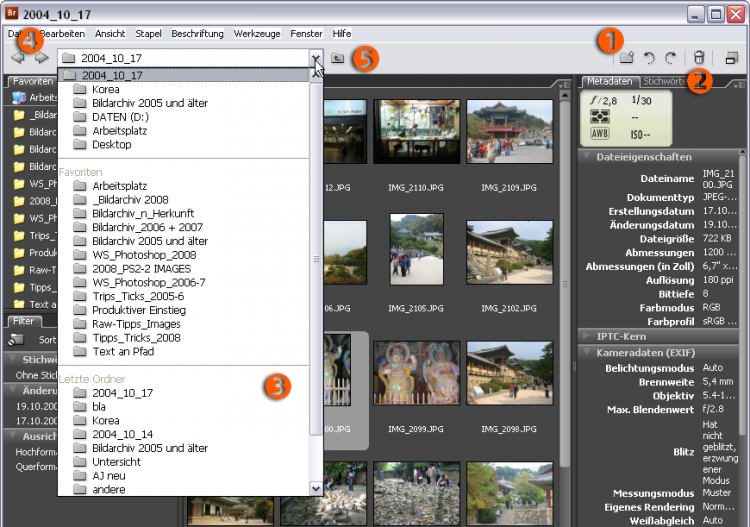The image size is (750, 527).
Task: Click the dropdown list's scroll down arrow
Action: (x=316, y=488)
